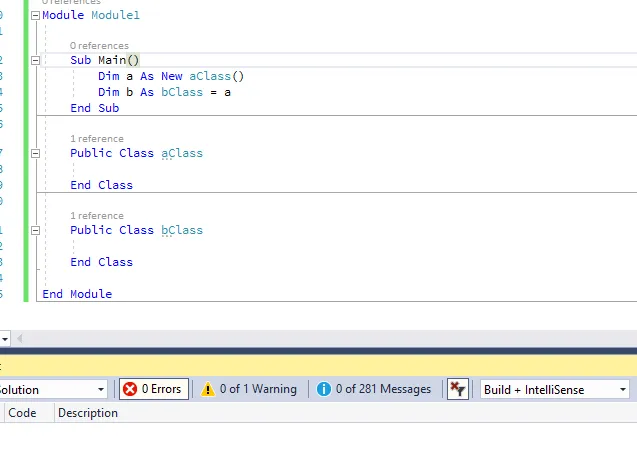Click the 'New' keyword in Dim a line
The height and width of the screenshot is (453, 637).
point(172,76)
